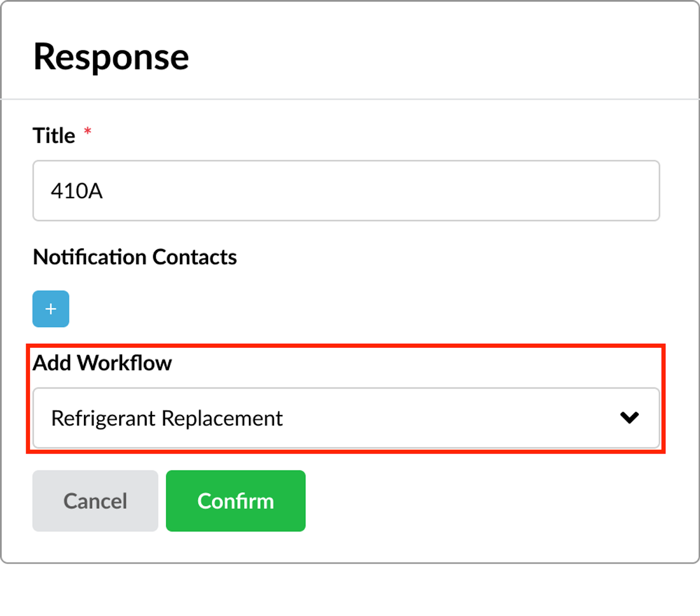Cancel the Response dialog
Screen dimensions: 700x616
(x=95, y=501)
